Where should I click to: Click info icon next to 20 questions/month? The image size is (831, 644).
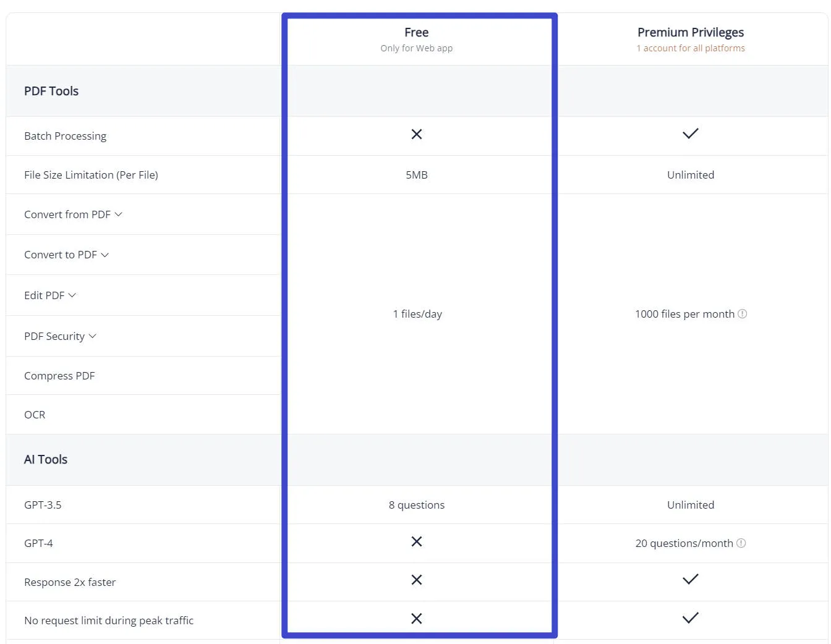click(741, 543)
